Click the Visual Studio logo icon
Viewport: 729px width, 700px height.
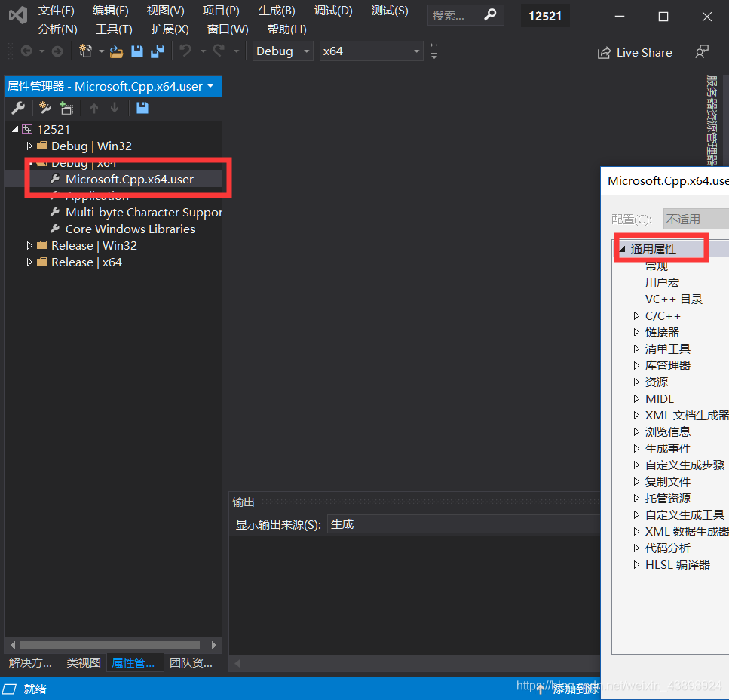[18, 15]
